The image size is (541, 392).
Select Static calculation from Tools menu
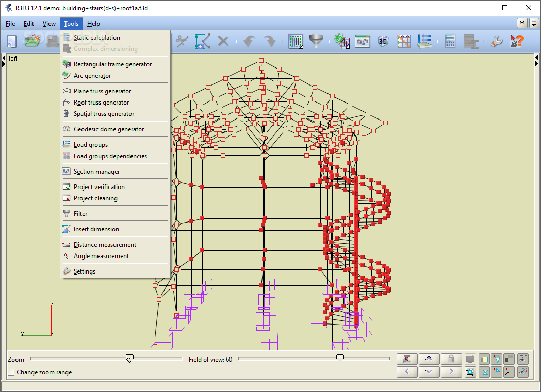[x=115, y=38]
